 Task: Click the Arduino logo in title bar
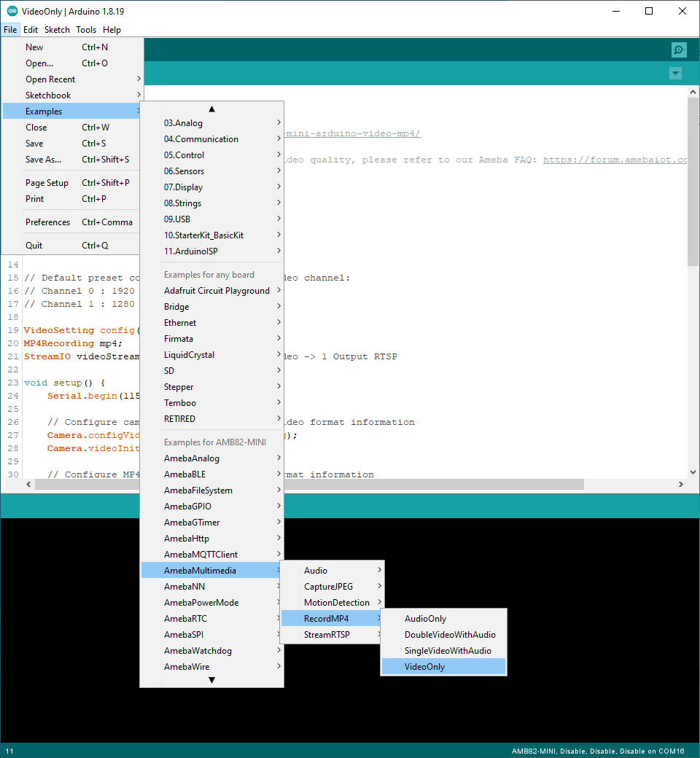(12, 11)
